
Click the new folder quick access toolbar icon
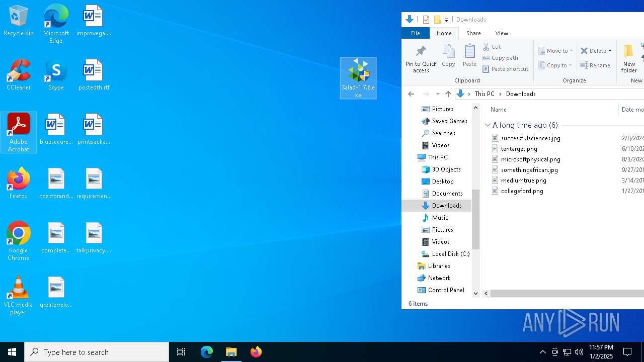click(437, 20)
